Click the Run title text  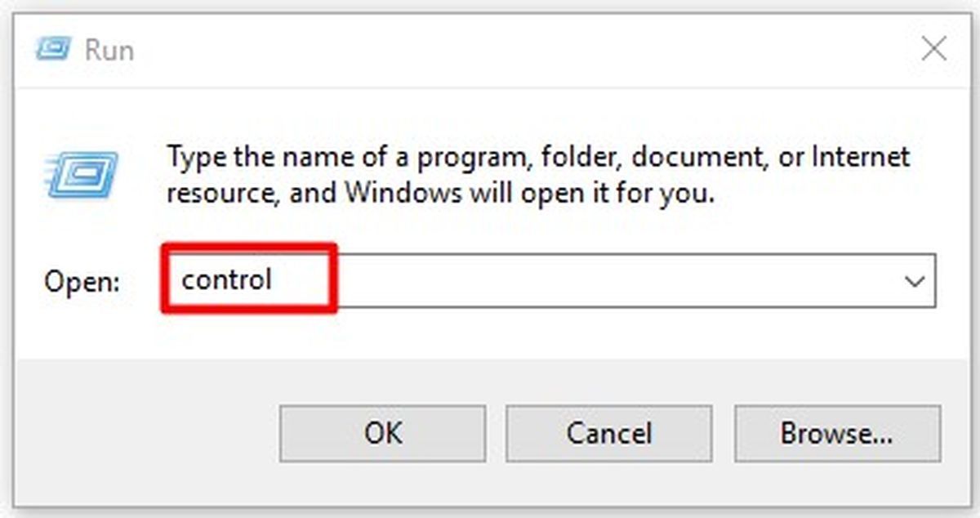pyautogui.click(x=109, y=50)
